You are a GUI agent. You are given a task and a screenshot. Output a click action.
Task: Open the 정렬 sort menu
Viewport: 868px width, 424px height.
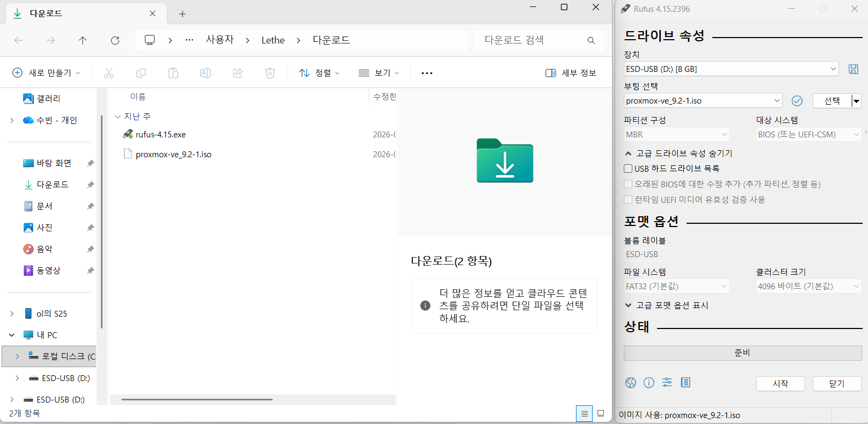(x=319, y=73)
